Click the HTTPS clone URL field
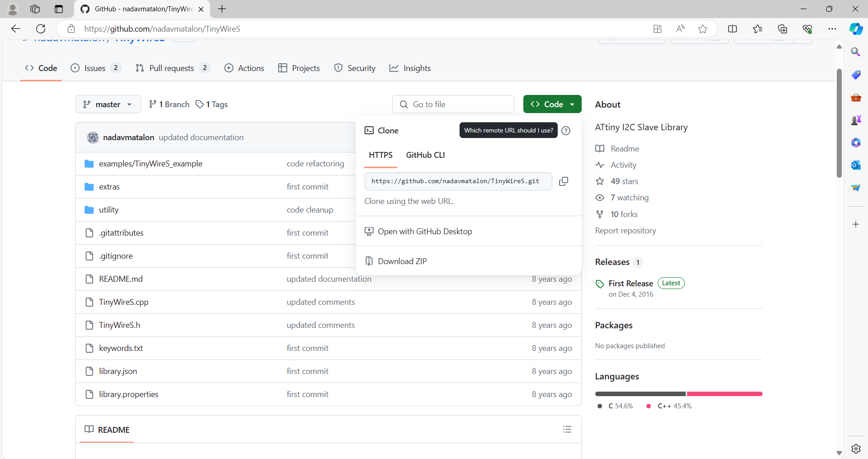This screenshot has width=868, height=459. coord(458,181)
